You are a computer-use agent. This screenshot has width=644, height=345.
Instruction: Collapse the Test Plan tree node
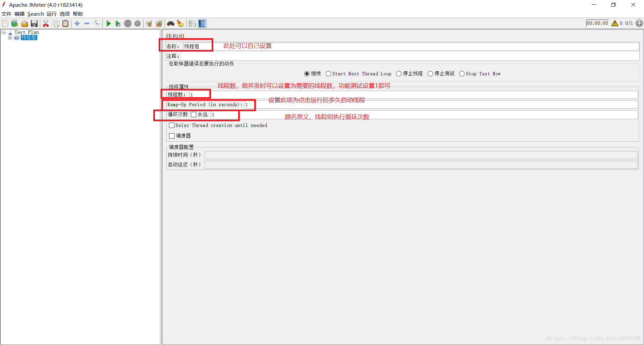coord(4,32)
